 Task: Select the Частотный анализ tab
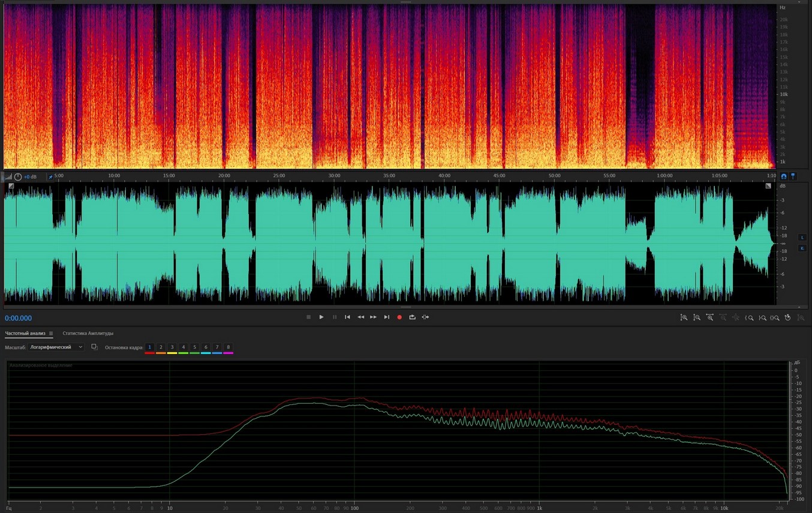tap(25, 334)
